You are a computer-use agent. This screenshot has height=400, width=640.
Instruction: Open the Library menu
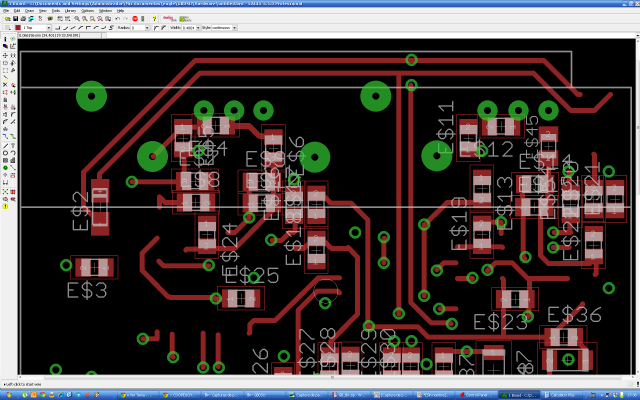point(68,10)
